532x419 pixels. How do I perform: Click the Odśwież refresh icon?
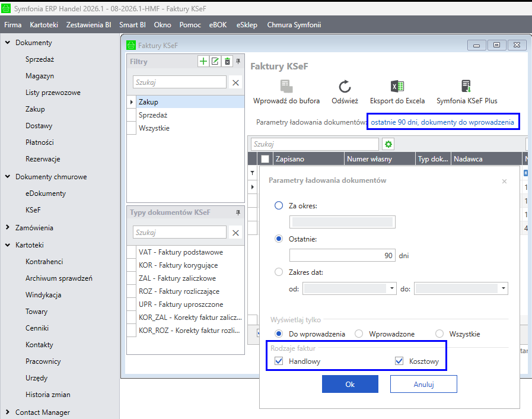(345, 87)
